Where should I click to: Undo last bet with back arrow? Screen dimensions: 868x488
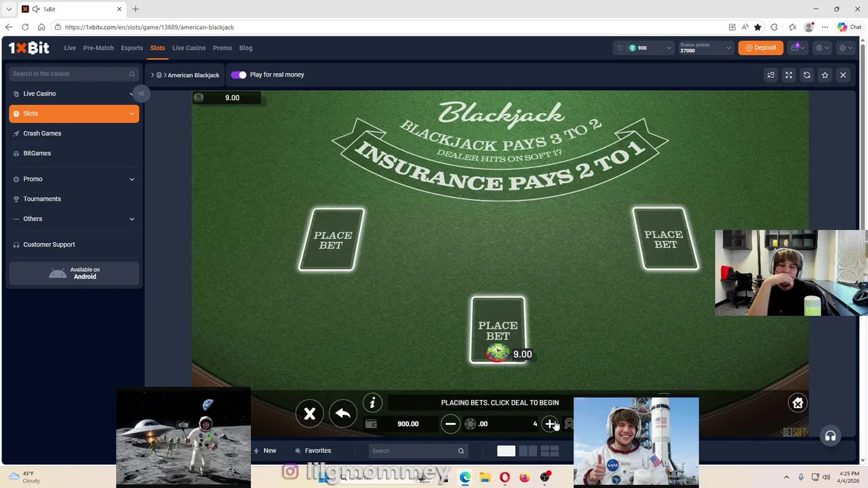(343, 413)
